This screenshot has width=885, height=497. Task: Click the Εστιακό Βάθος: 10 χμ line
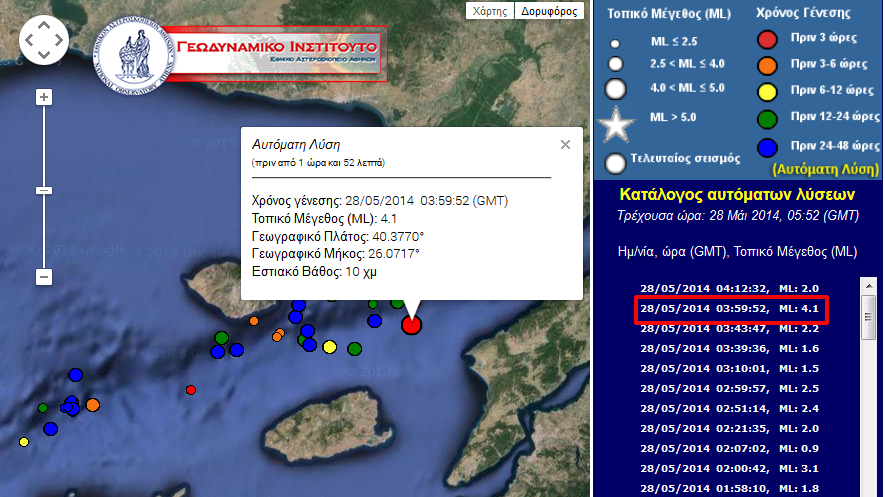tap(314, 272)
